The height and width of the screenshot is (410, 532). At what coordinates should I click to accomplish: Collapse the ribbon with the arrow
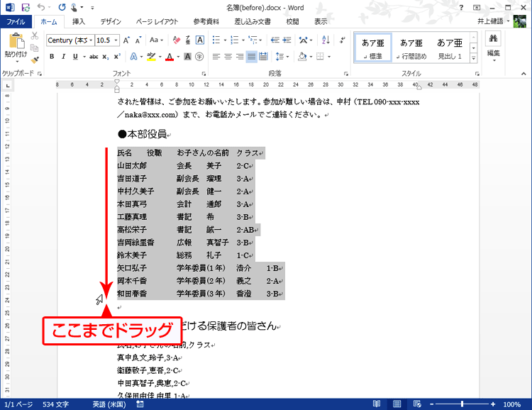(523, 73)
